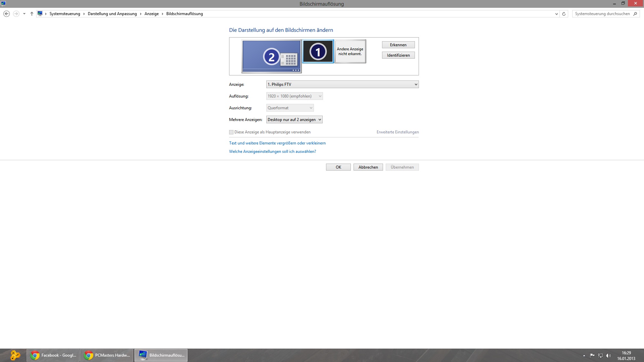The image size is (644, 362).
Task: Open the volume speaker tray icon
Action: (x=608, y=356)
